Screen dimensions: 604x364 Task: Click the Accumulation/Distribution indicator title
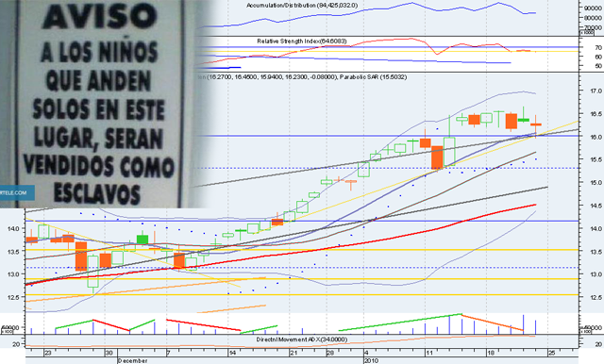[302, 6]
